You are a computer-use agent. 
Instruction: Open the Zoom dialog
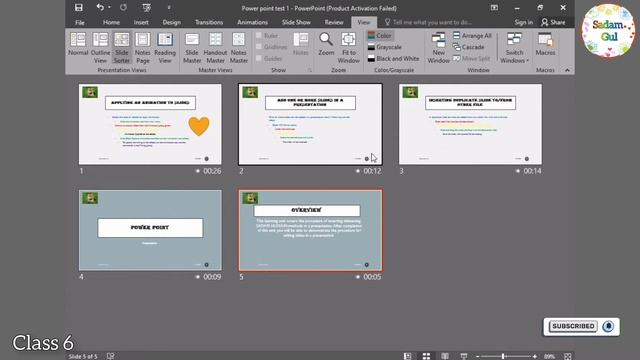click(x=326, y=44)
